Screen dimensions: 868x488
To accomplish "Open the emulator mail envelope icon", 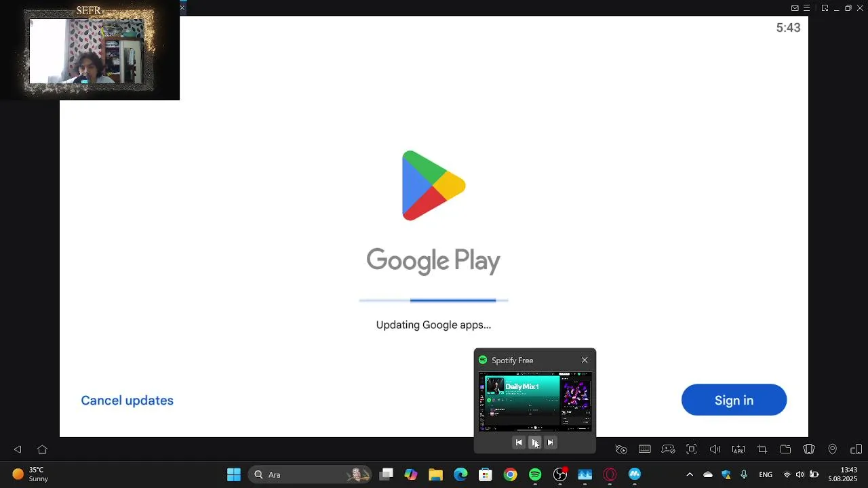I will (x=795, y=8).
